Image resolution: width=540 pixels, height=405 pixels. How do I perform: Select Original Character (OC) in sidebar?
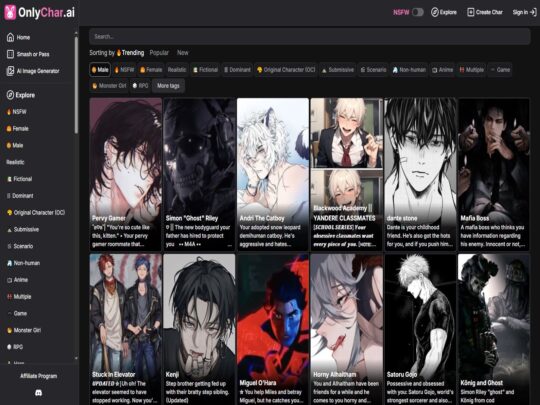[36, 212]
